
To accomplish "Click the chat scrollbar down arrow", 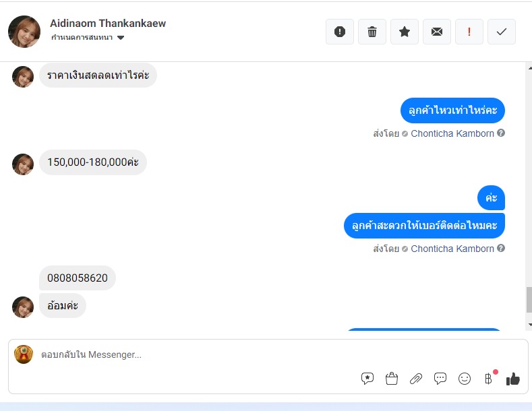I will coord(529,325).
